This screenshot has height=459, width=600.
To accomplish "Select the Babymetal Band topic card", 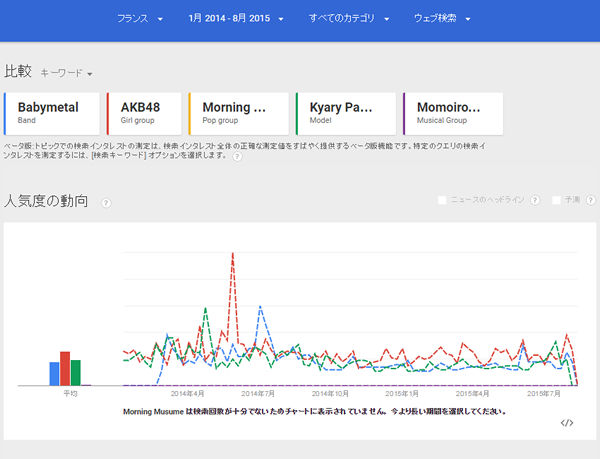I will 52,114.
